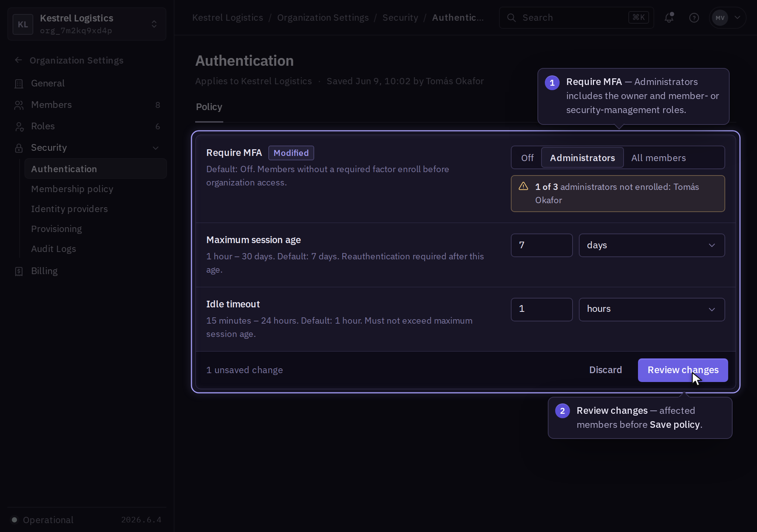Viewport: 757px width, 532px height.
Task: Click the maximum session age number field
Action: pyautogui.click(x=542, y=245)
